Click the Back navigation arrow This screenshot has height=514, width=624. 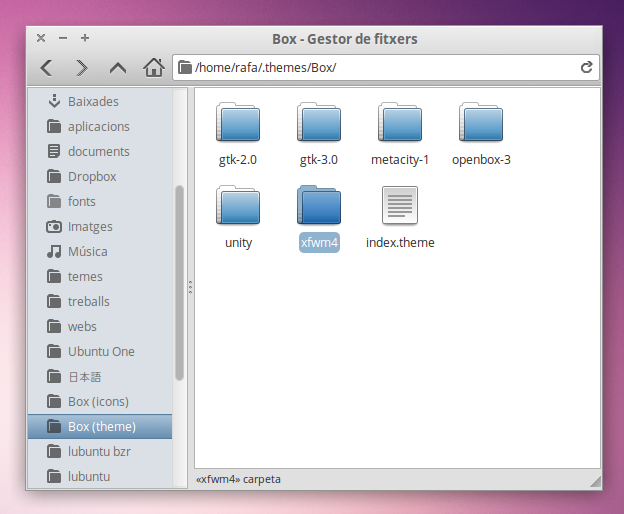click(46, 68)
